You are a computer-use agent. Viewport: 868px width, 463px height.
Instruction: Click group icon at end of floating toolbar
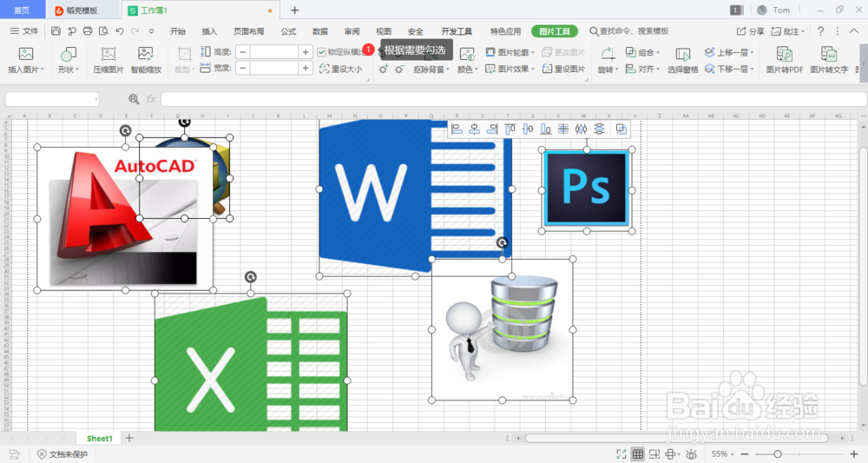coord(621,129)
